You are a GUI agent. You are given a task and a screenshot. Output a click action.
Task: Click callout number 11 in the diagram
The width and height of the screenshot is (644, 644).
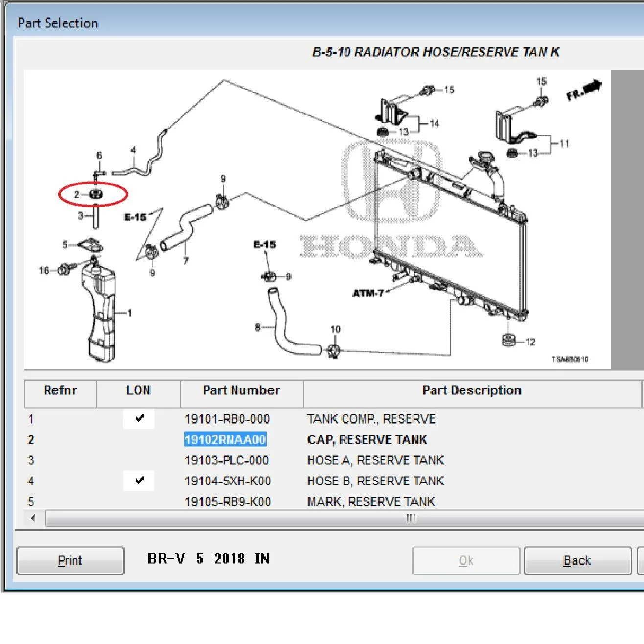564,143
